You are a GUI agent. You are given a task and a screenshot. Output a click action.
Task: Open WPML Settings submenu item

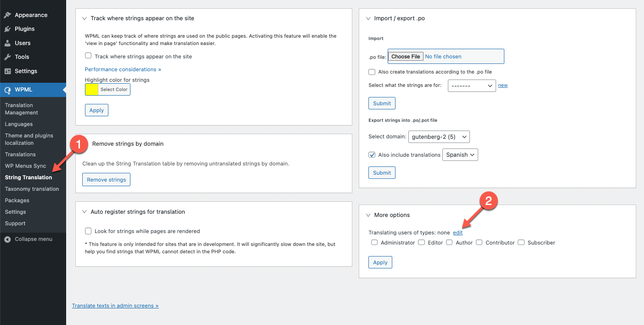click(x=15, y=212)
